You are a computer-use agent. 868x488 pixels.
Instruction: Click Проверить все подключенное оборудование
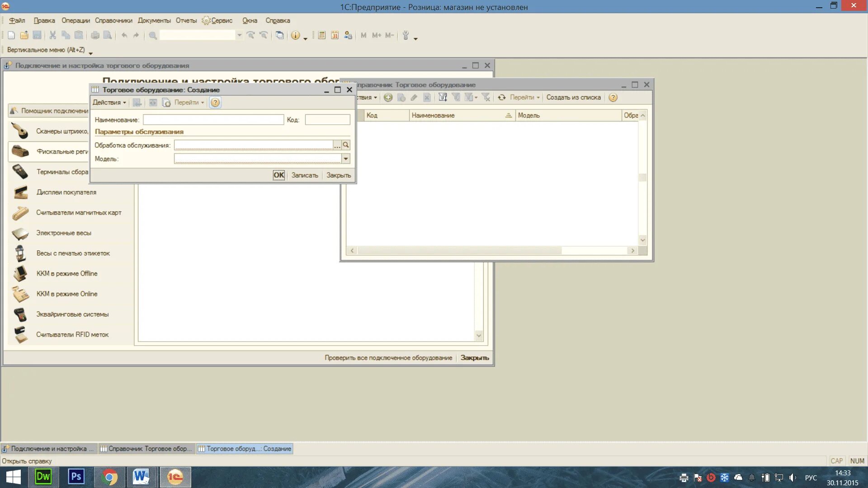(388, 358)
